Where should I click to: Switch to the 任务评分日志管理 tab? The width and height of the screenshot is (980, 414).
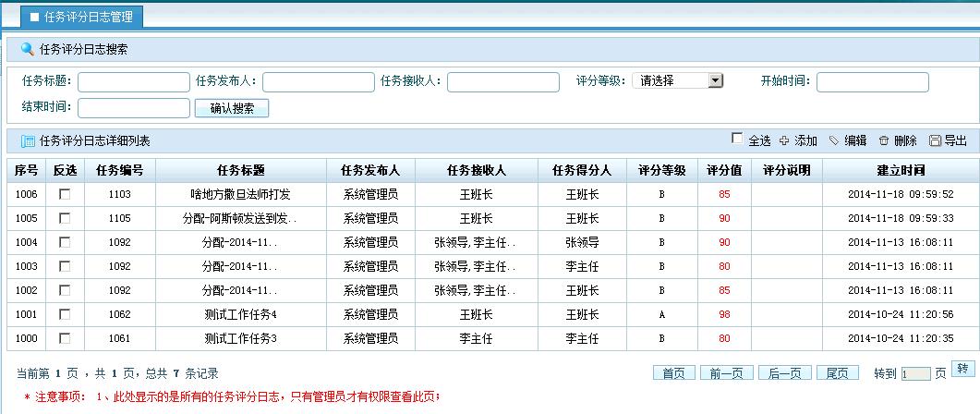pyautogui.click(x=82, y=17)
